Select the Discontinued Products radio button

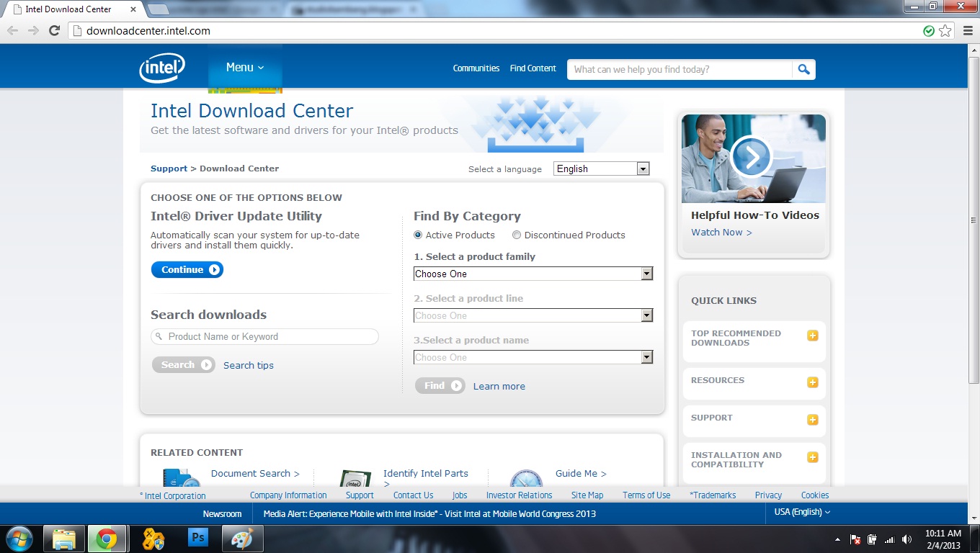[517, 235]
